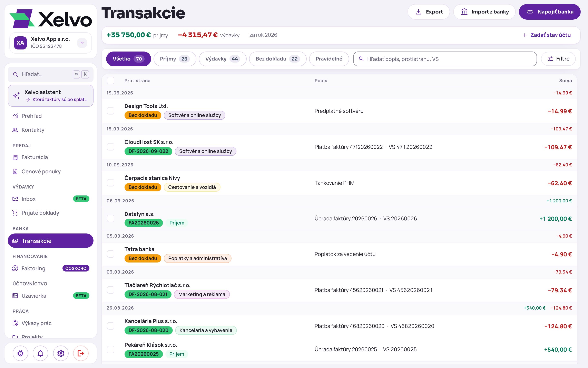Viewport: 588px width, 368px height.
Task: Check the CloudHost SK s.r.o. row checkbox
Action: pos(110,147)
